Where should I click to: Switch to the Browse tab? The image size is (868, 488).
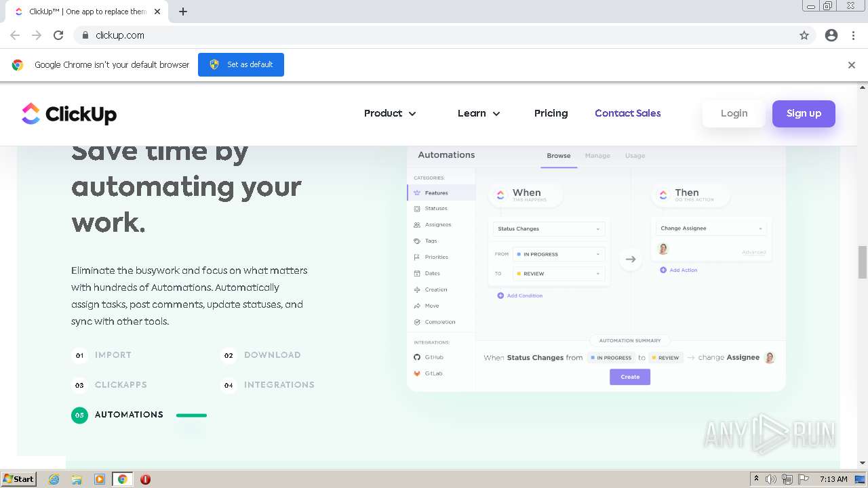click(559, 156)
